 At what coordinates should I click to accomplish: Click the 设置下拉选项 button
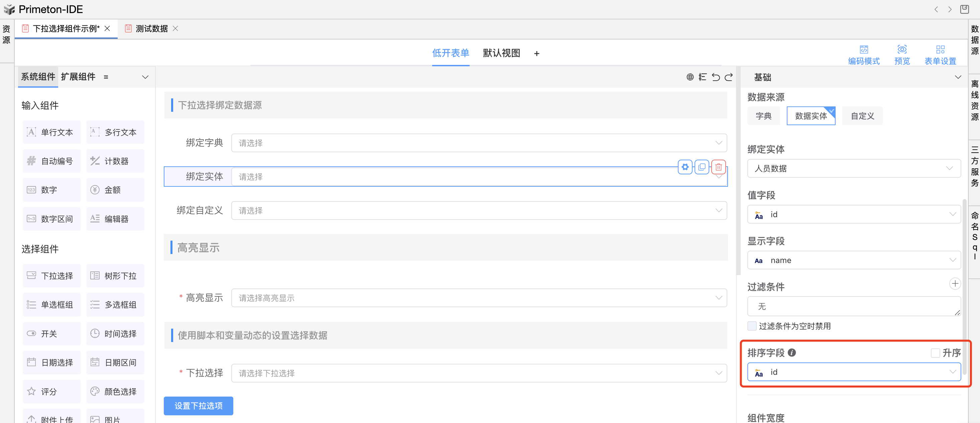point(198,406)
